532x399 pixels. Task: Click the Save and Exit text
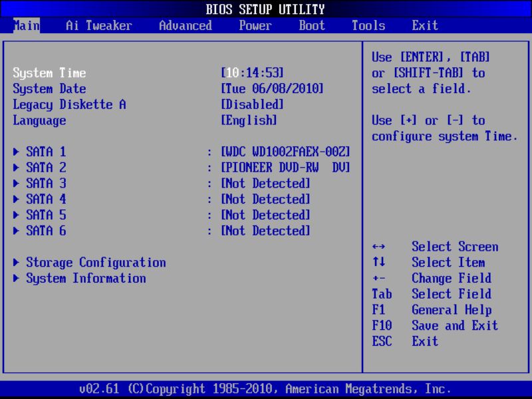455,325
